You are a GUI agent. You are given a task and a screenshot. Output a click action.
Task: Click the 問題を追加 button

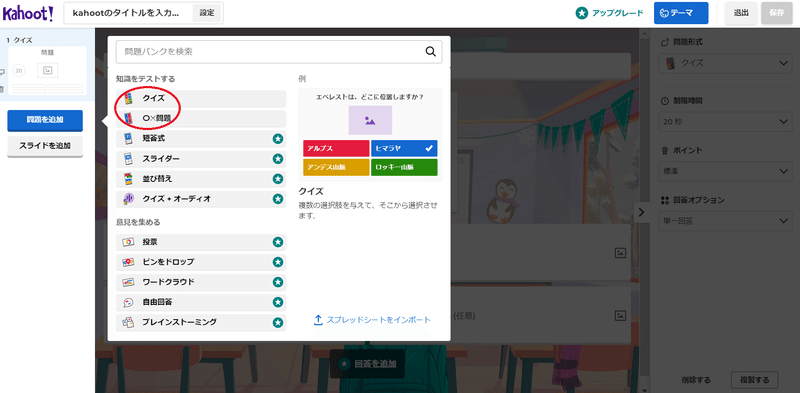(x=45, y=120)
